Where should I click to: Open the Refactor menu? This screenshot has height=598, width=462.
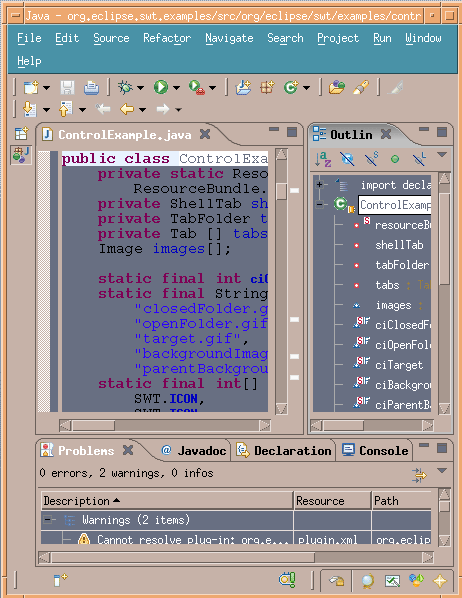click(x=167, y=38)
